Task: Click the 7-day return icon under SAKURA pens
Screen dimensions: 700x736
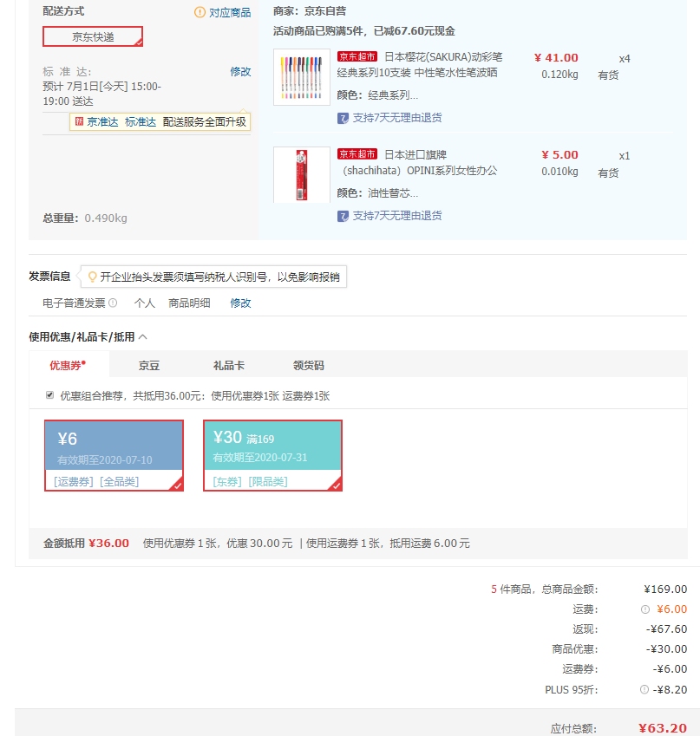Action: 343,118
